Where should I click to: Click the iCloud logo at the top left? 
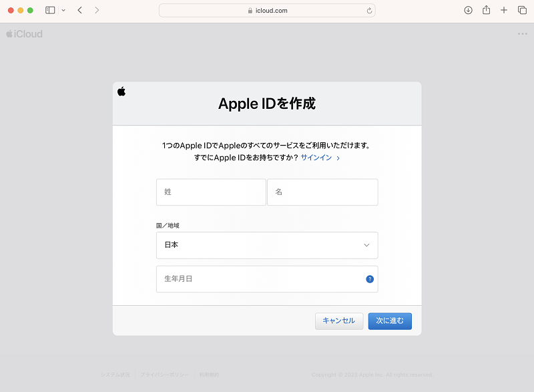tap(24, 33)
